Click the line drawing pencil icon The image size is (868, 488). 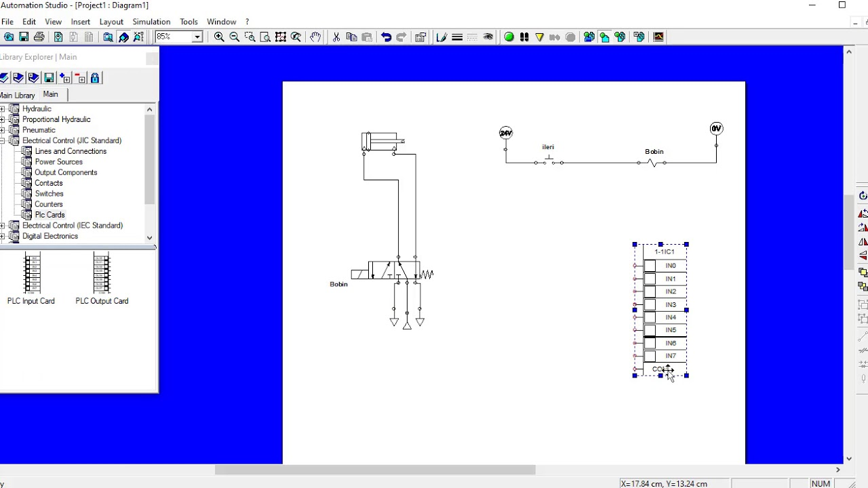tap(441, 37)
